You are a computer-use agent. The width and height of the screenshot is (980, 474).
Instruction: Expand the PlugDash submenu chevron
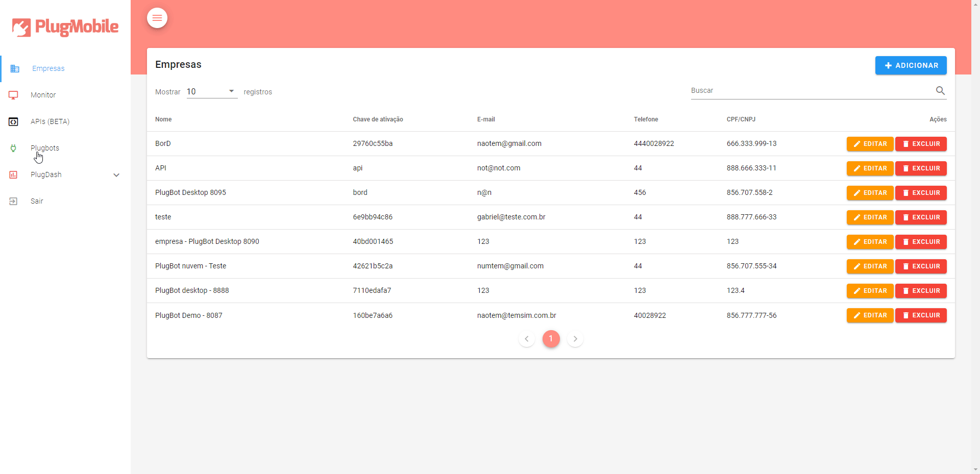click(116, 175)
